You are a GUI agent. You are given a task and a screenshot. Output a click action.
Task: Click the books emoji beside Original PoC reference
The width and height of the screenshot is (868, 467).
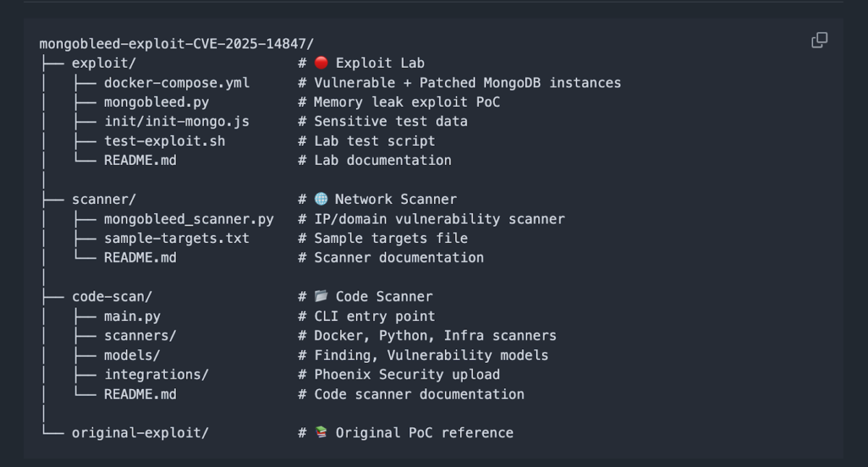[x=320, y=433]
